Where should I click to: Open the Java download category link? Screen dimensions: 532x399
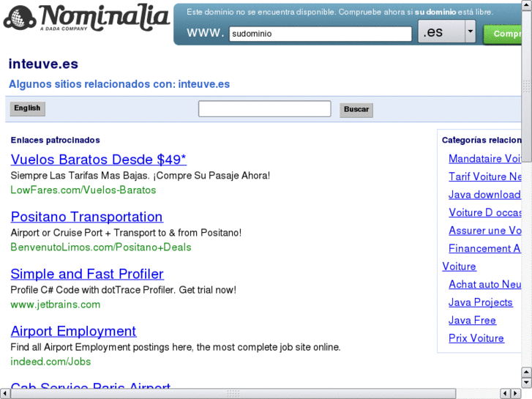point(484,195)
